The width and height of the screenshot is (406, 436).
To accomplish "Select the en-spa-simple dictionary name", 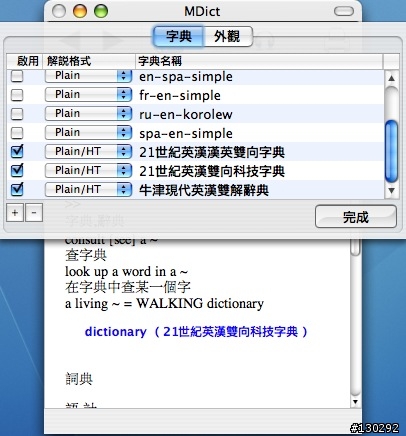I will (x=186, y=77).
